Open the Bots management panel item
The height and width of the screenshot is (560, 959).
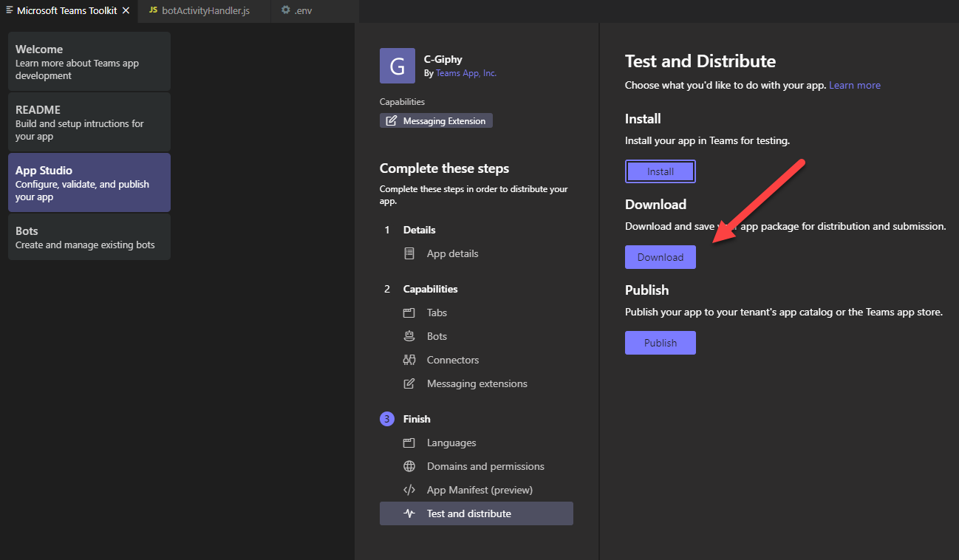89,237
